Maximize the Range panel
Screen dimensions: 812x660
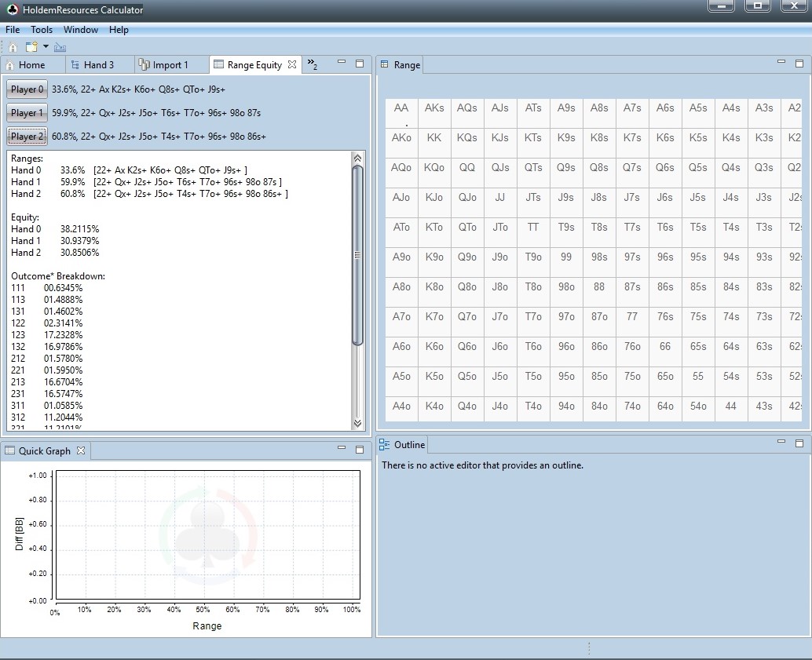(x=799, y=63)
